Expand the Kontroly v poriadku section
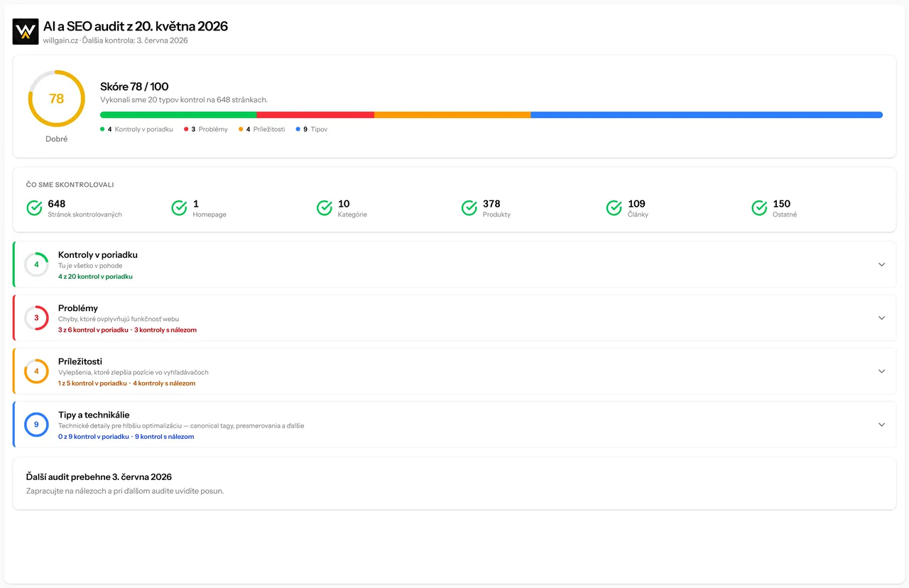This screenshot has height=588, width=909. click(x=882, y=264)
